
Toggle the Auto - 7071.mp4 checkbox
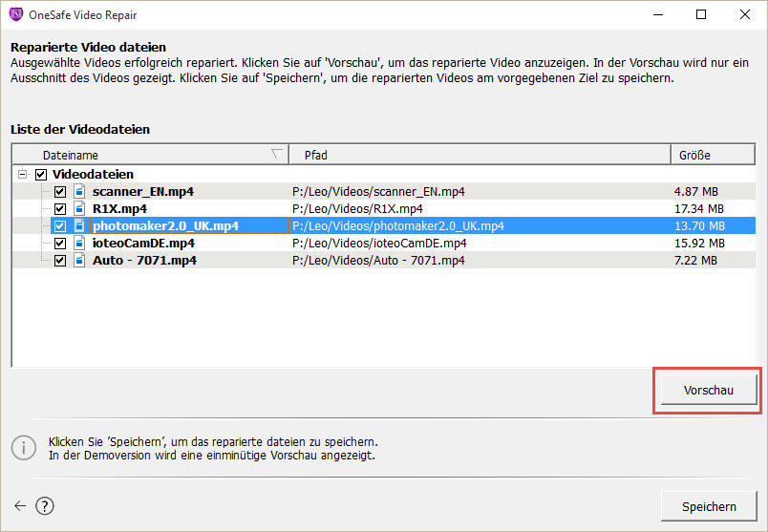(x=60, y=260)
